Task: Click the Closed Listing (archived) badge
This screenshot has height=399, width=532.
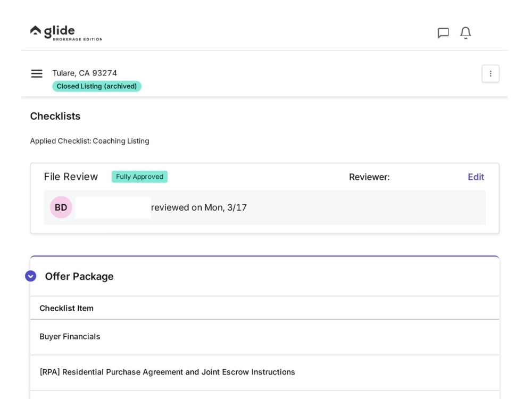Action: point(97,86)
